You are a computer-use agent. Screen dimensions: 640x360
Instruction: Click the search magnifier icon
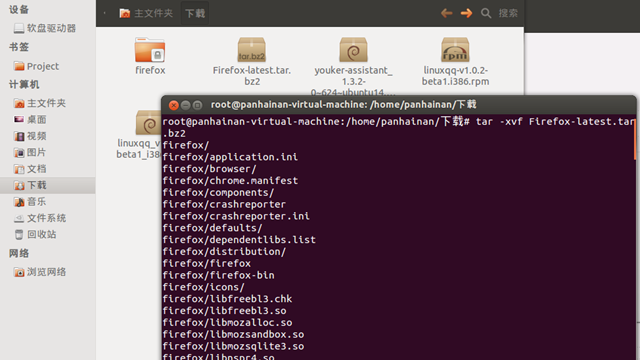point(486,13)
